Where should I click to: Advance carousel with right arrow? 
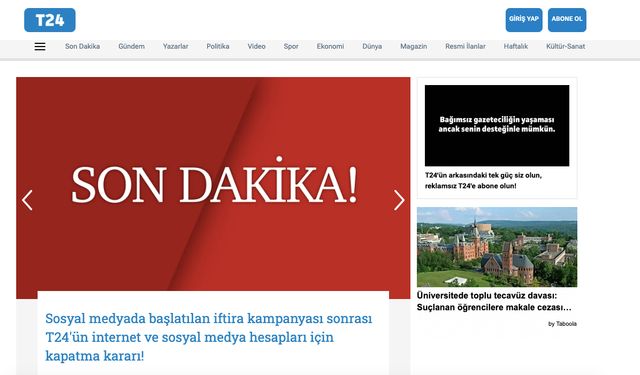click(399, 200)
